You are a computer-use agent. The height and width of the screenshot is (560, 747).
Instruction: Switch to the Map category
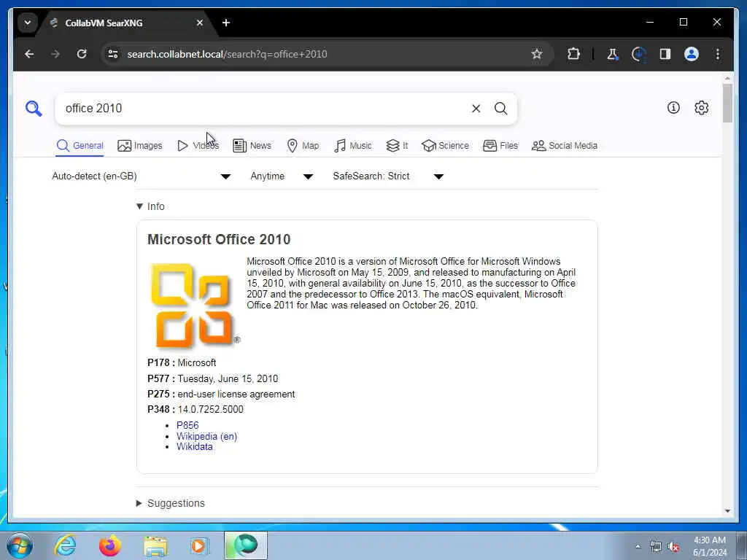pos(303,146)
